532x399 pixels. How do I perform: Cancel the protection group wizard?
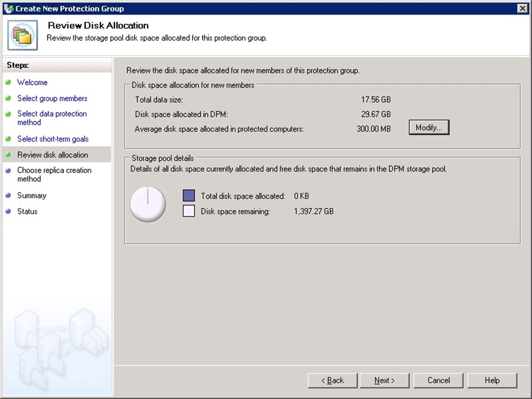pyautogui.click(x=439, y=380)
